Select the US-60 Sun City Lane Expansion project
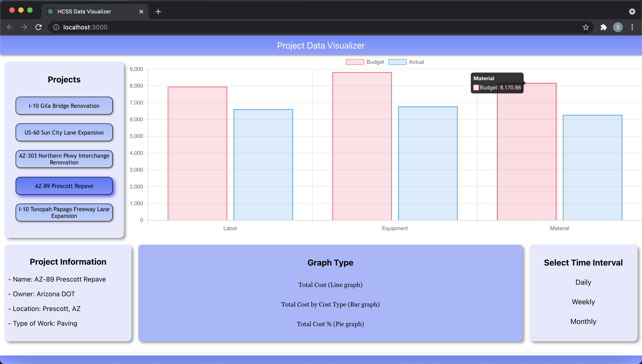The width and height of the screenshot is (642, 364). point(64,133)
